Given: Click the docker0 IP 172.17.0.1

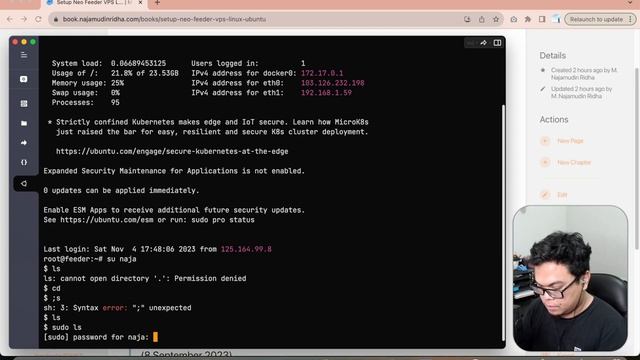Looking at the screenshot, I should coord(322,73).
